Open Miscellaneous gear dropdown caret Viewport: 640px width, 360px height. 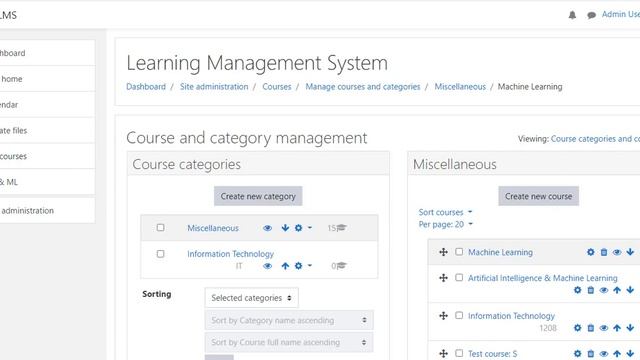tap(310, 228)
